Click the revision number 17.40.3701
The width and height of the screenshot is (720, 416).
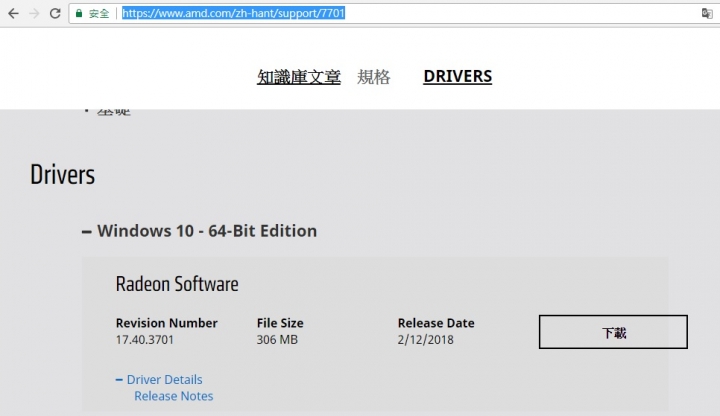point(145,340)
